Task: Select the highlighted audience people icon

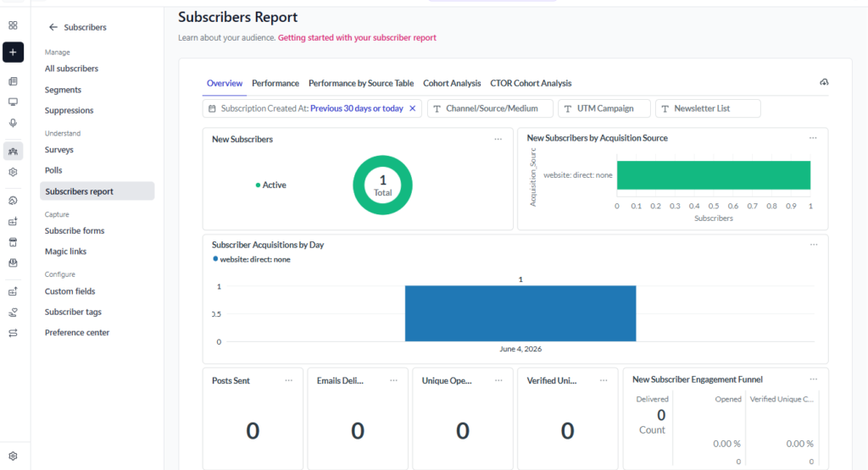Action: coord(13,151)
